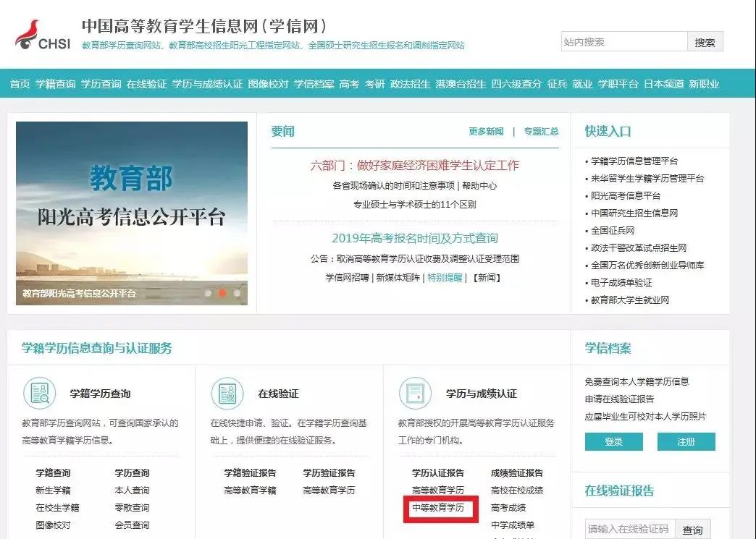Open 中等教育学历 link
The image size is (756, 539).
[x=438, y=508]
